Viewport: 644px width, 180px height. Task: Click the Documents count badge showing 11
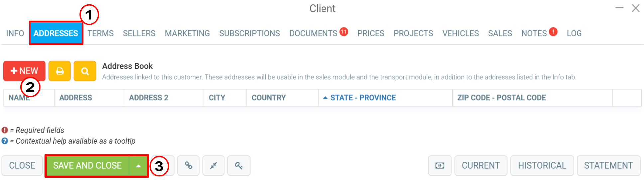(x=344, y=32)
